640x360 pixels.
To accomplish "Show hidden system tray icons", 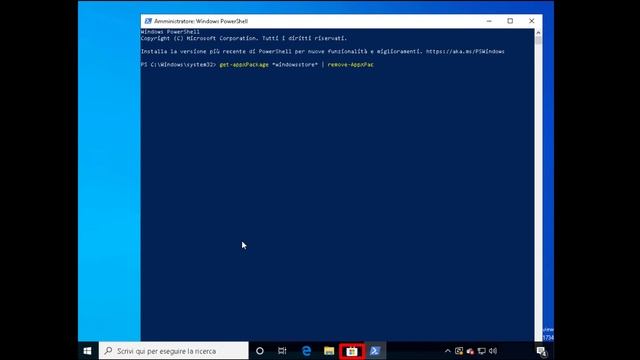I will coord(447,351).
